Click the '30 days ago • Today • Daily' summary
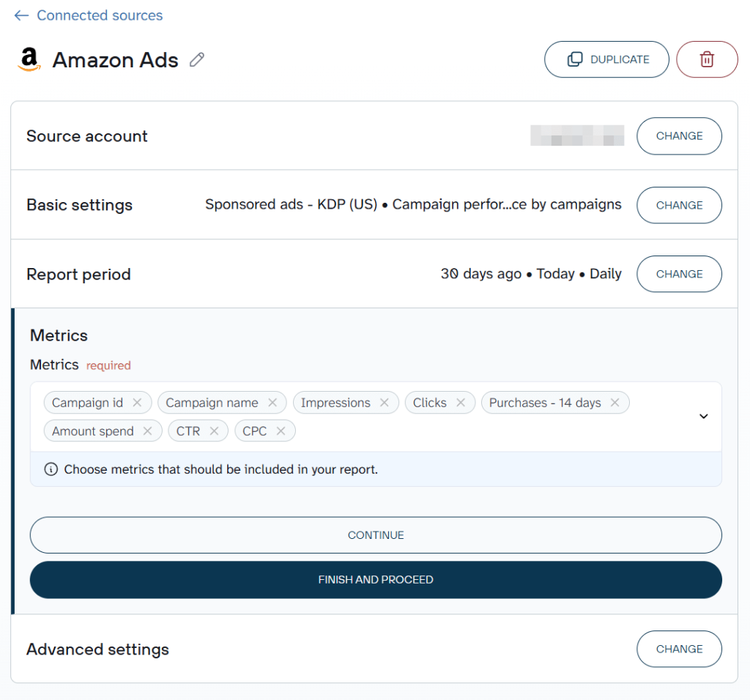Screen dimensions: 750x700 click(531, 274)
